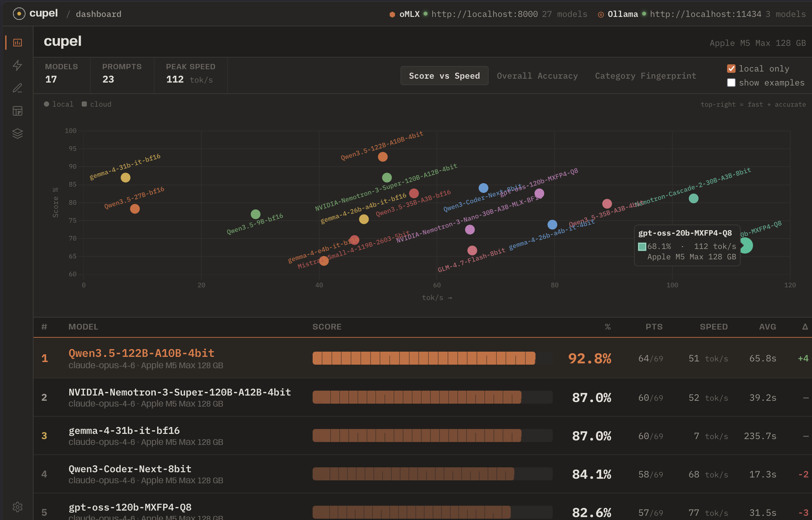Click the lightning bolt sidebar icon

pyautogui.click(x=18, y=65)
